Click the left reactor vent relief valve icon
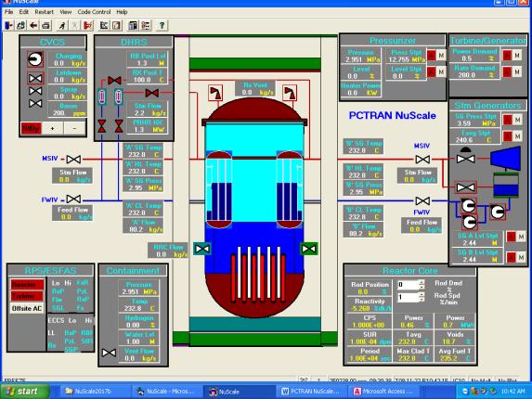The image size is (532, 399). [x=215, y=93]
